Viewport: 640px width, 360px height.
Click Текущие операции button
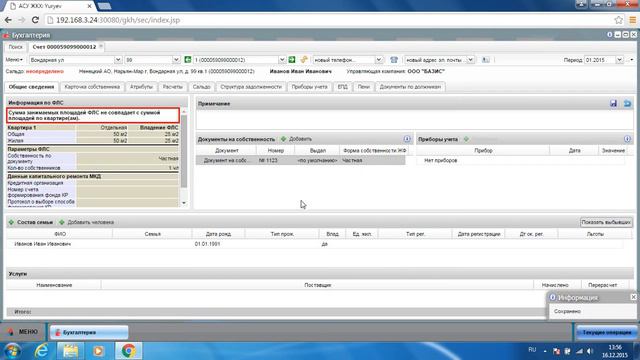point(607,332)
